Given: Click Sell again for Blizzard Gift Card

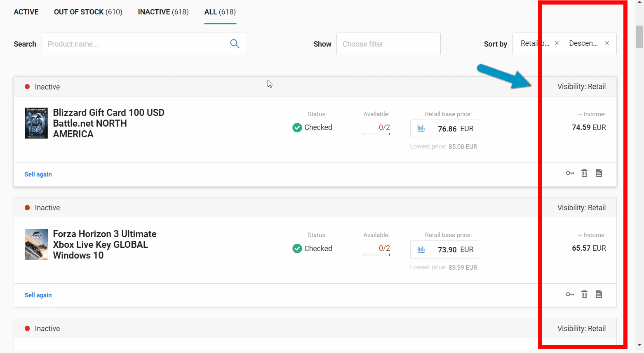Looking at the screenshot, I should (38, 174).
